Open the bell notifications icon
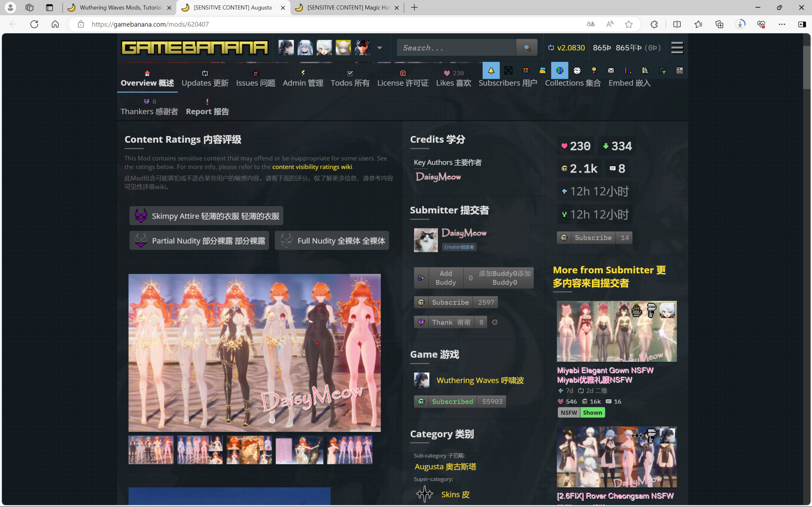The height and width of the screenshot is (507, 812). [491, 71]
